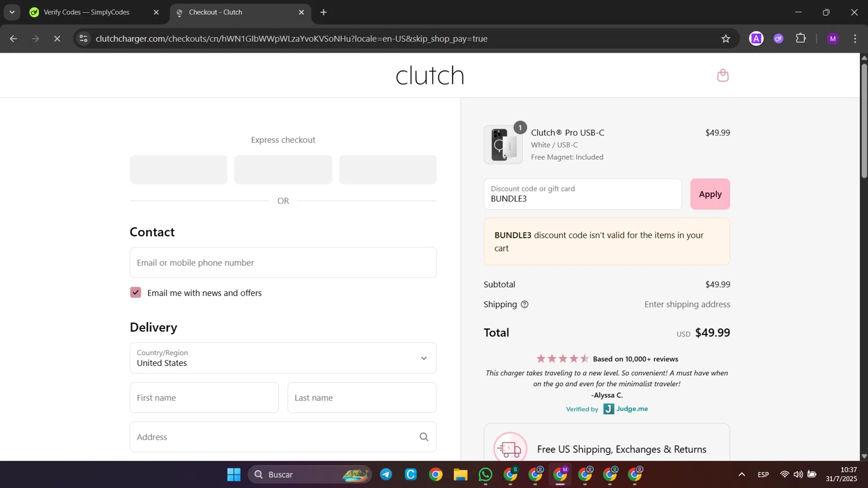The height and width of the screenshot is (488, 868).
Task: Open the active Chrome taskbar icon with purple M badge
Action: [x=561, y=475]
